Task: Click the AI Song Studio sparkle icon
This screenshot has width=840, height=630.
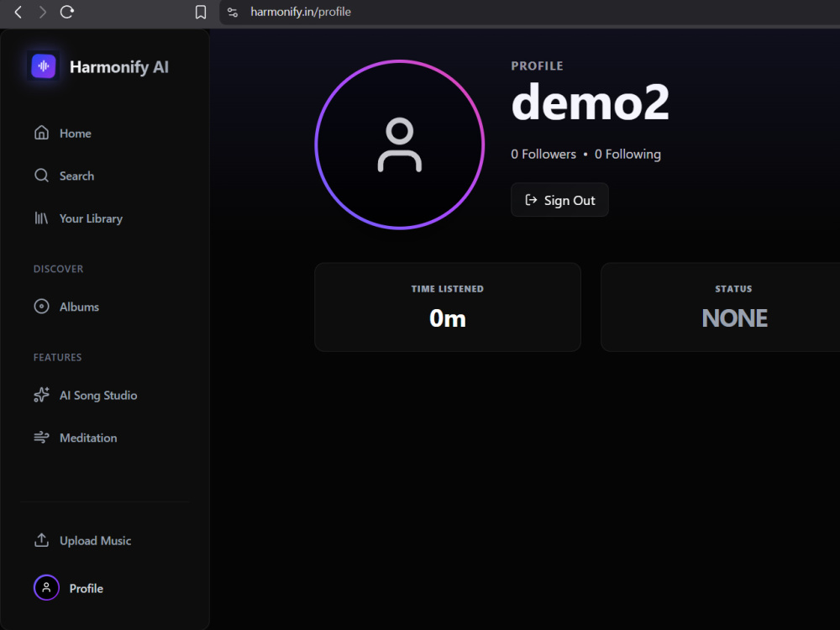Action: coord(41,395)
